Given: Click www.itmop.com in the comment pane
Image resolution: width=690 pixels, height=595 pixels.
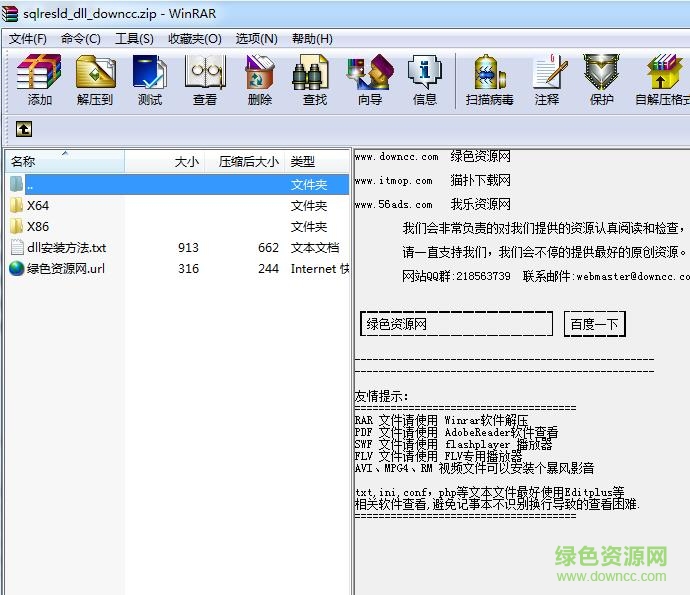Looking at the screenshot, I should tap(393, 180).
